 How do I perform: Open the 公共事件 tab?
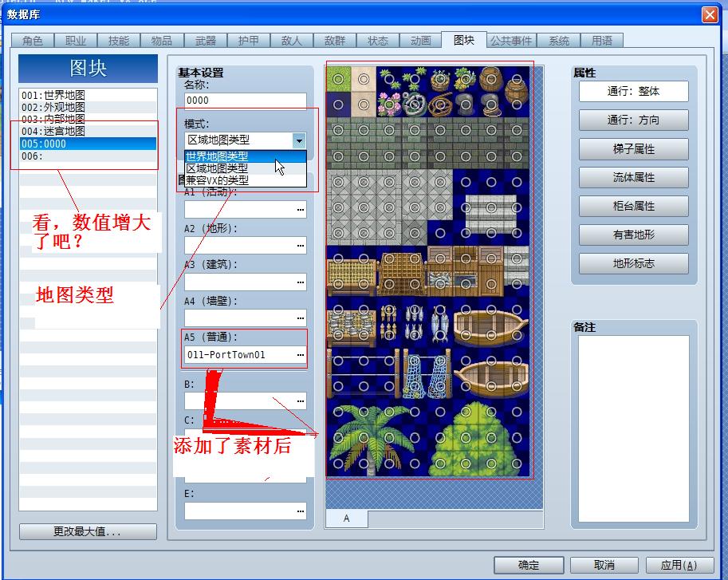click(x=511, y=41)
